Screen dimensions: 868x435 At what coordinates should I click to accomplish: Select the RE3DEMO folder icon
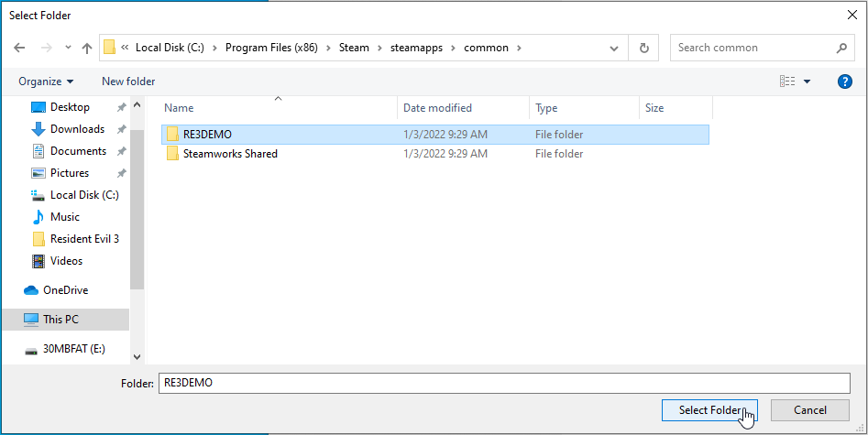(172, 134)
